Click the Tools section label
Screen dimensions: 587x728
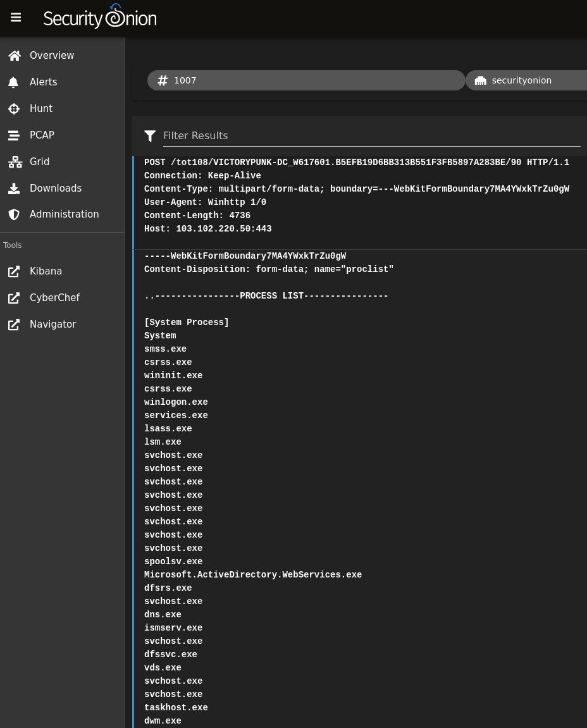click(x=12, y=245)
